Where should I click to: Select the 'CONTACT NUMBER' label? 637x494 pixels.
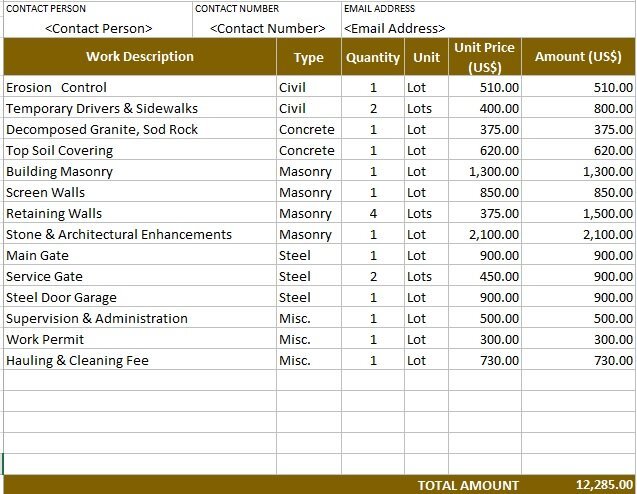click(x=237, y=9)
